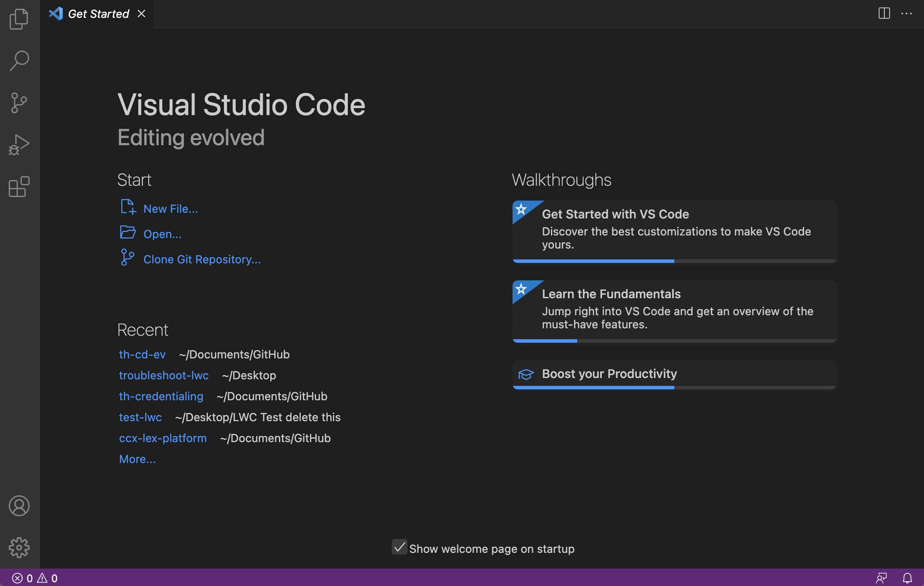Open the Clone Git Repository option

(202, 259)
